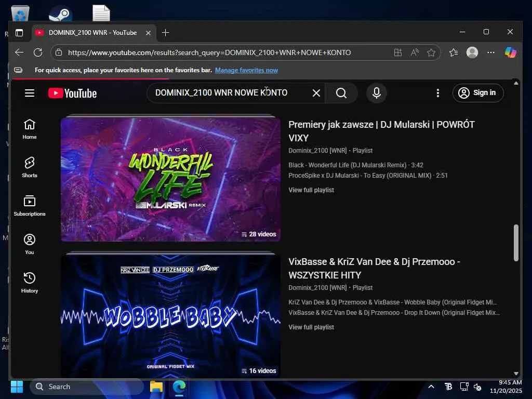The image size is (532, 399).
Task: Open File Explorer from taskbar
Action: pyautogui.click(x=156, y=387)
